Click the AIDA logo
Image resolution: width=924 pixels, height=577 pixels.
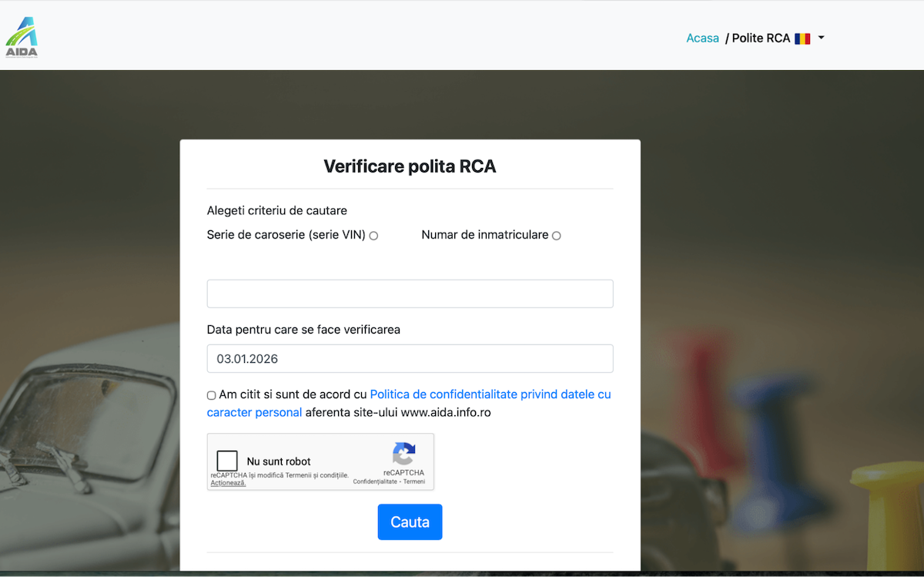tap(22, 35)
